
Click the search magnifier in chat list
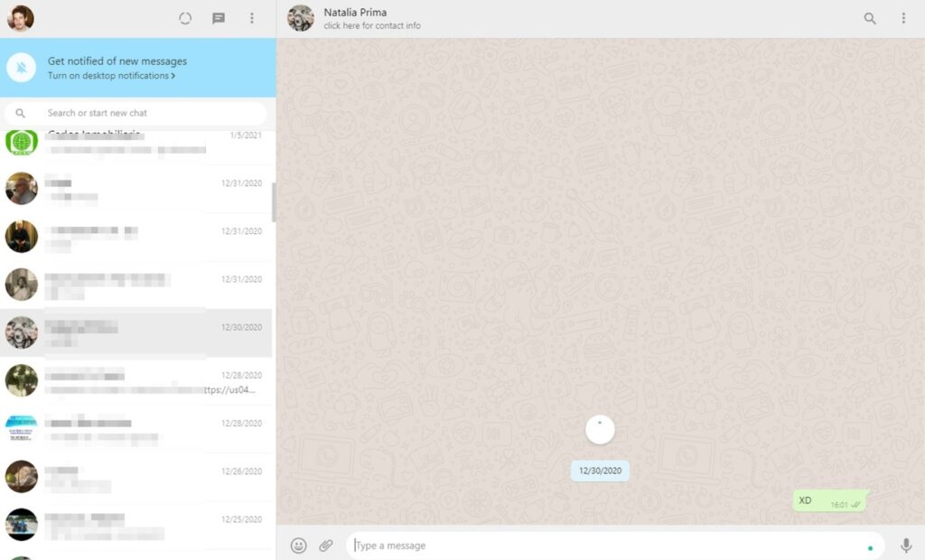[x=20, y=113]
